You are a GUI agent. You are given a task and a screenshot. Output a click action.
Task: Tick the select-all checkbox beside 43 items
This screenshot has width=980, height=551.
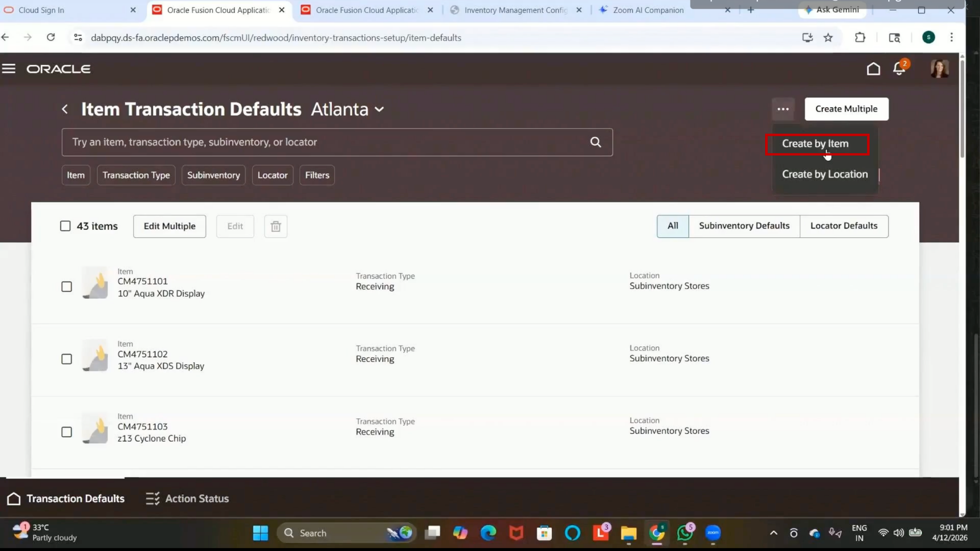coord(65,226)
